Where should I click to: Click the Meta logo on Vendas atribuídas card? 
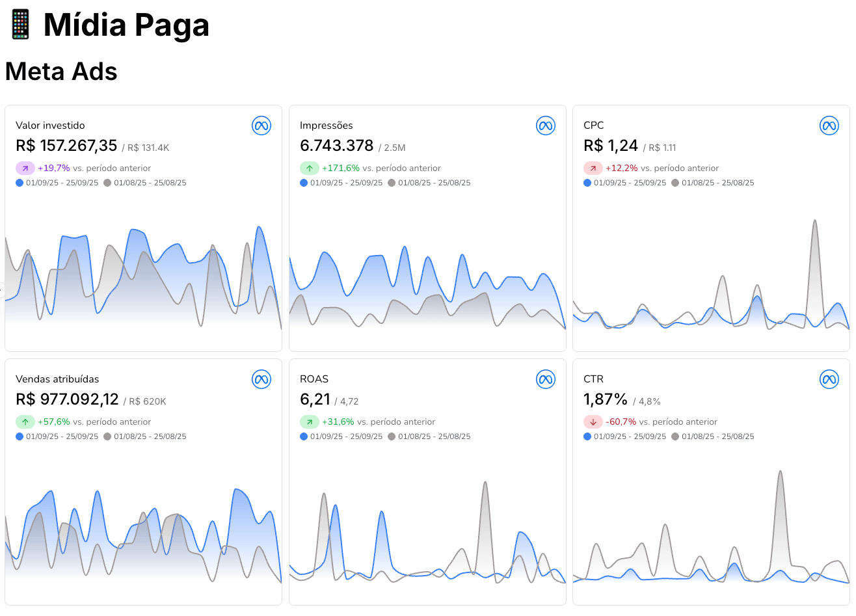261,379
